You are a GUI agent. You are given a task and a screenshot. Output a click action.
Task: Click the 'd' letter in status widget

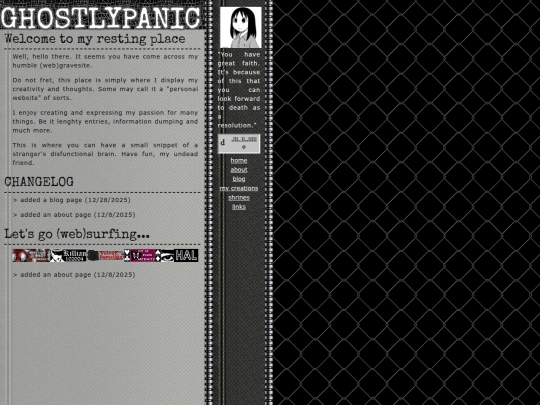223,142
